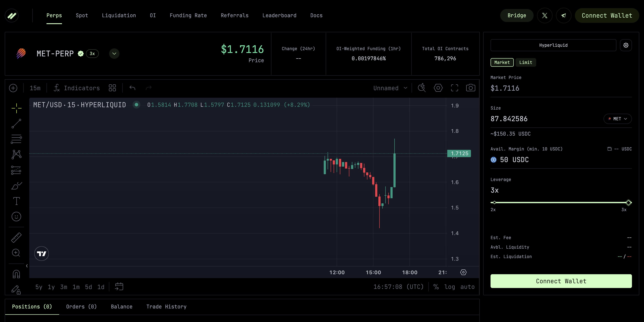The height and width of the screenshot is (322, 644).
Task: Take a chart snapshot with the camera icon
Action: tap(471, 88)
